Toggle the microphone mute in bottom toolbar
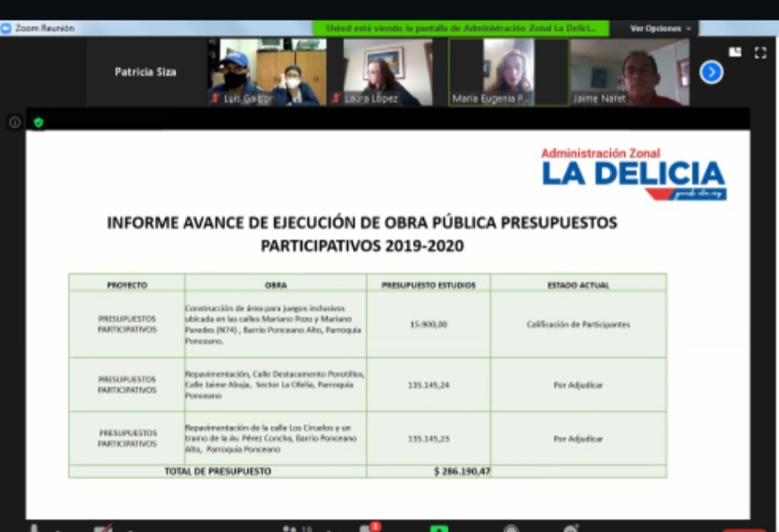The height and width of the screenshot is (532, 779). pyautogui.click(x=35, y=528)
